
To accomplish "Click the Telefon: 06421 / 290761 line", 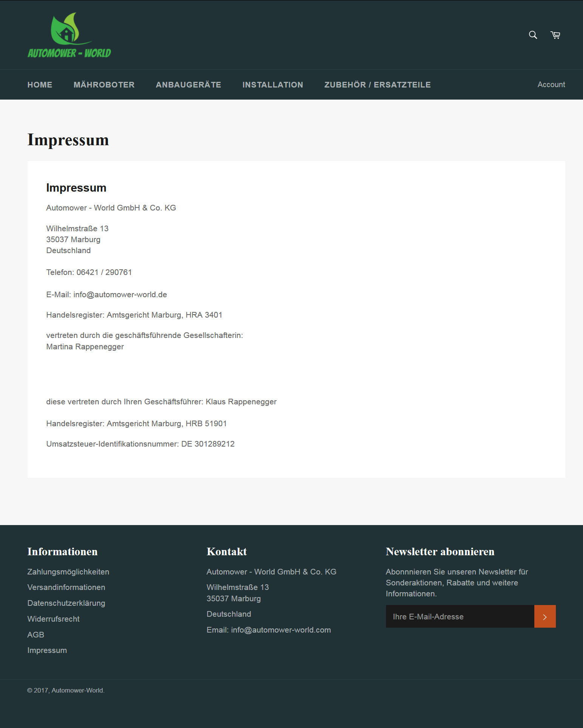I will pos(89,272).
